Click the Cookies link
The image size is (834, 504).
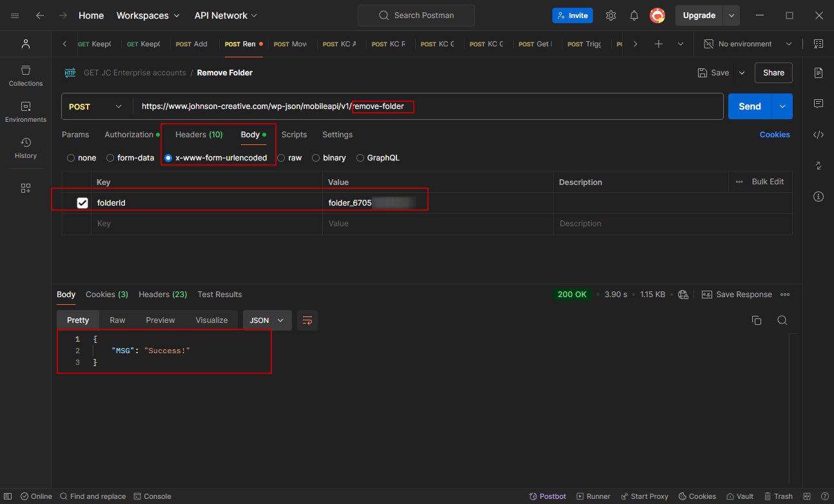(775, 135)
